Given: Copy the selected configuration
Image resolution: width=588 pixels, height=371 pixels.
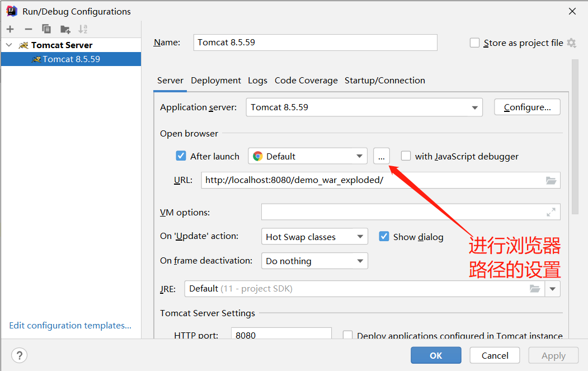Looking at the screenshot, I should [x=46, y=29].
